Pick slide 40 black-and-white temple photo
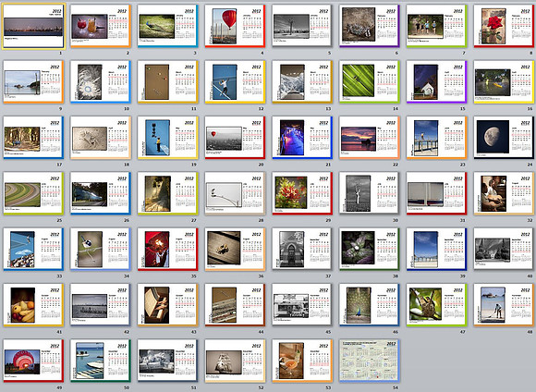 tap(504, 250)
